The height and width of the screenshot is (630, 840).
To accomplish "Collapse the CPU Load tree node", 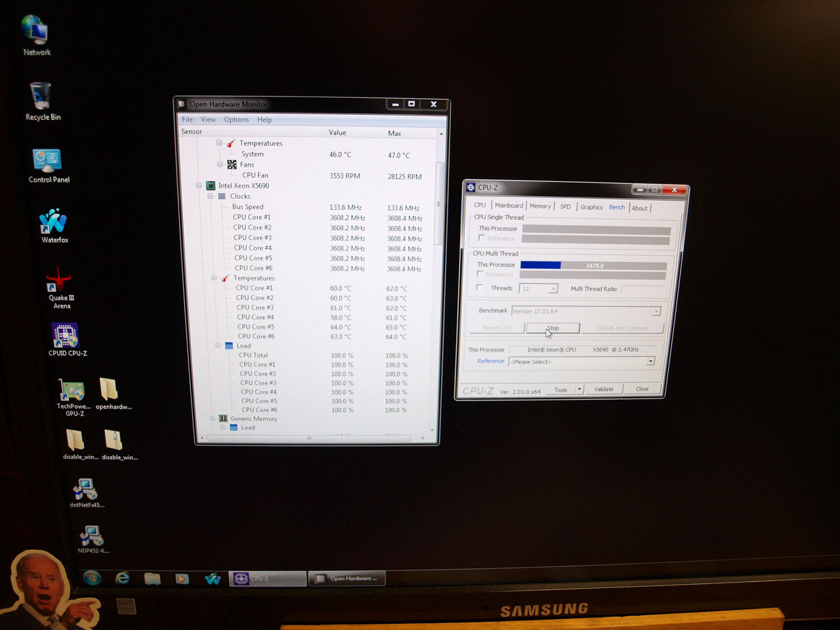I will click(x=218, y=346).
